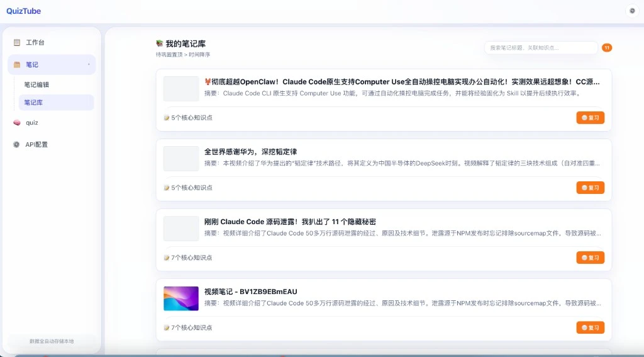Click the books icon beside 我的笔记库

pos(159,43)
